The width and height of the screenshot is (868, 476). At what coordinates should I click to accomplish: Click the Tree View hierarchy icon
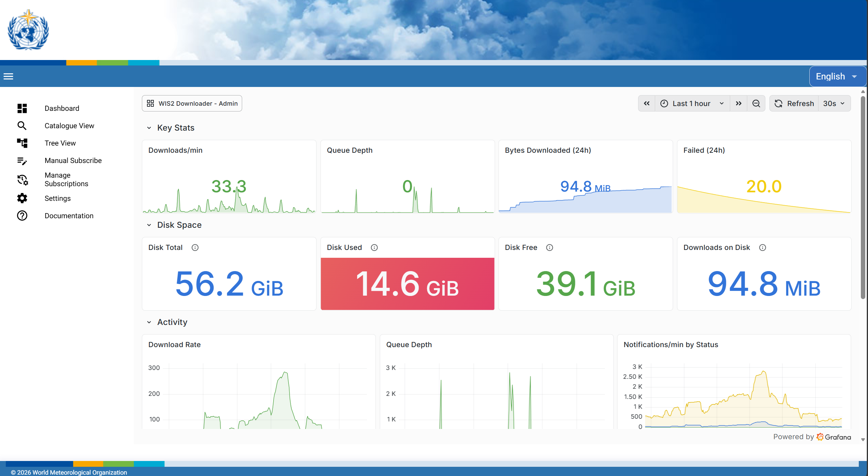(x=22, y=143)
